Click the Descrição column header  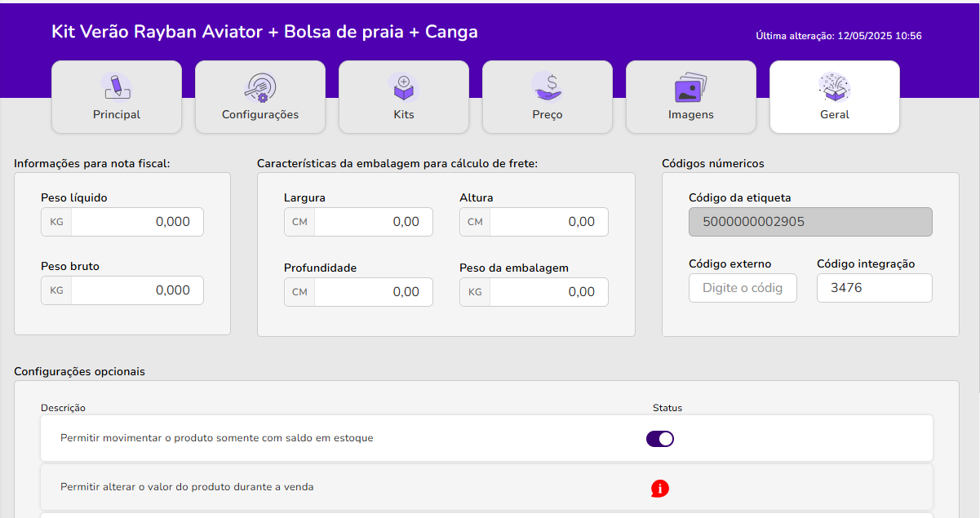click(x=63, y=408)
